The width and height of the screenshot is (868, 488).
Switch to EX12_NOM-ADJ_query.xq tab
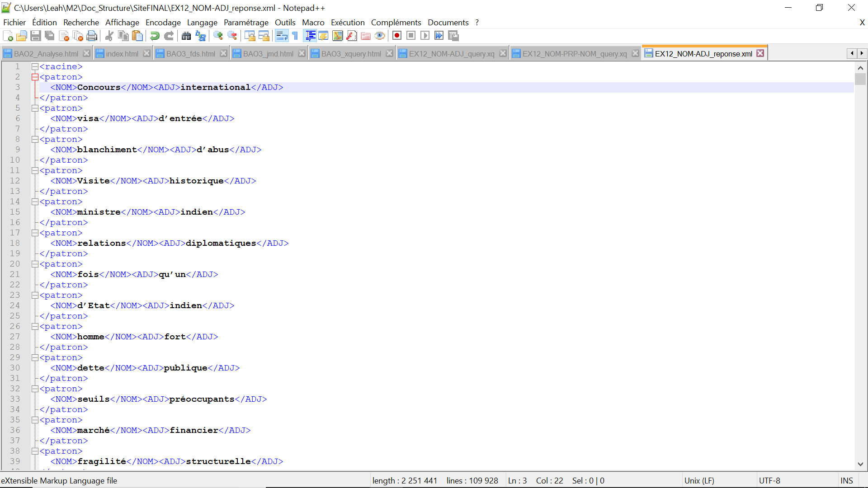click(x=452, y=54)
